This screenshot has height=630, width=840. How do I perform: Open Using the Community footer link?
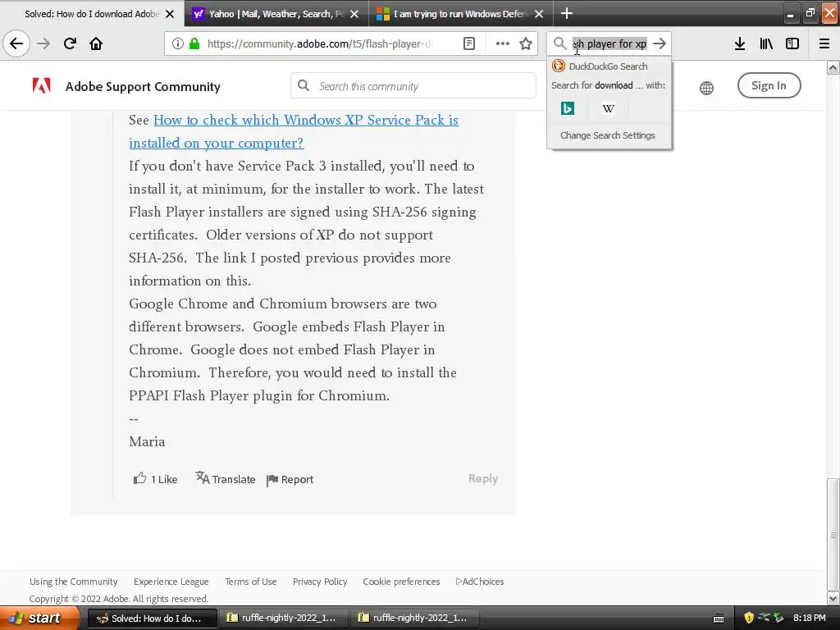click(x=73, y=582)
